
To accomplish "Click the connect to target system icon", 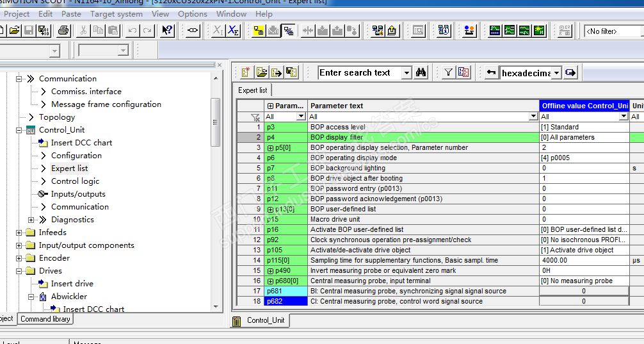I will tap(258, 30).
